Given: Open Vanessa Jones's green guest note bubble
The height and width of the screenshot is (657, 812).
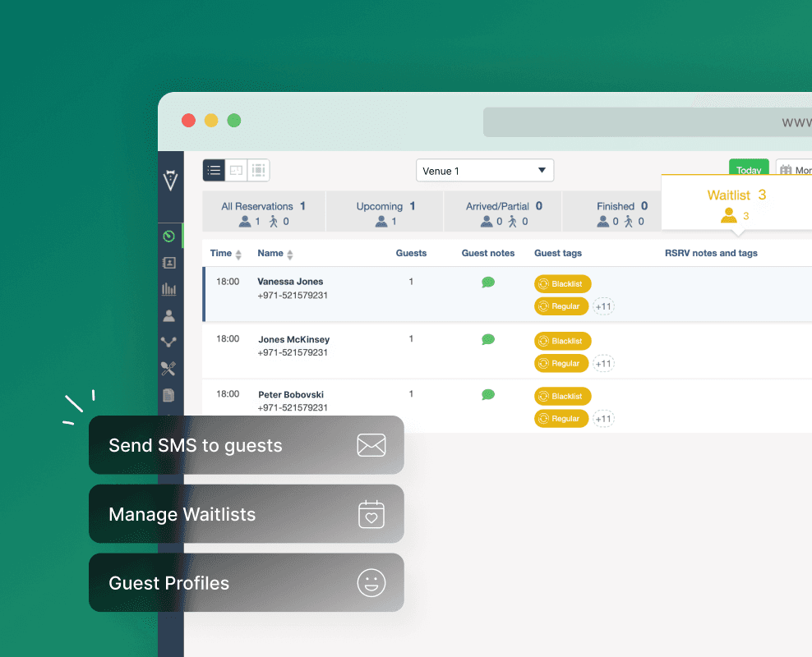Looking at the screenshot, I should [488, 282].
